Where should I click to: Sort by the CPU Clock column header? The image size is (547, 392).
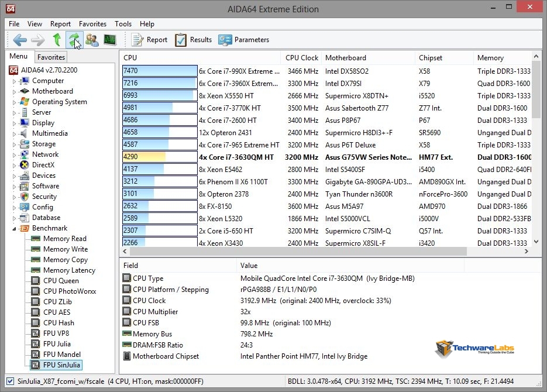[301, 57]
